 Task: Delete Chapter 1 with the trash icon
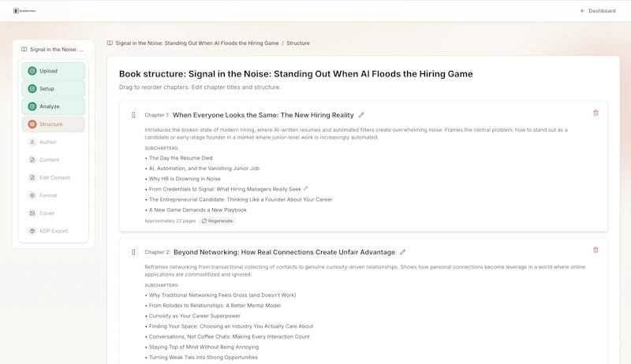596,113
